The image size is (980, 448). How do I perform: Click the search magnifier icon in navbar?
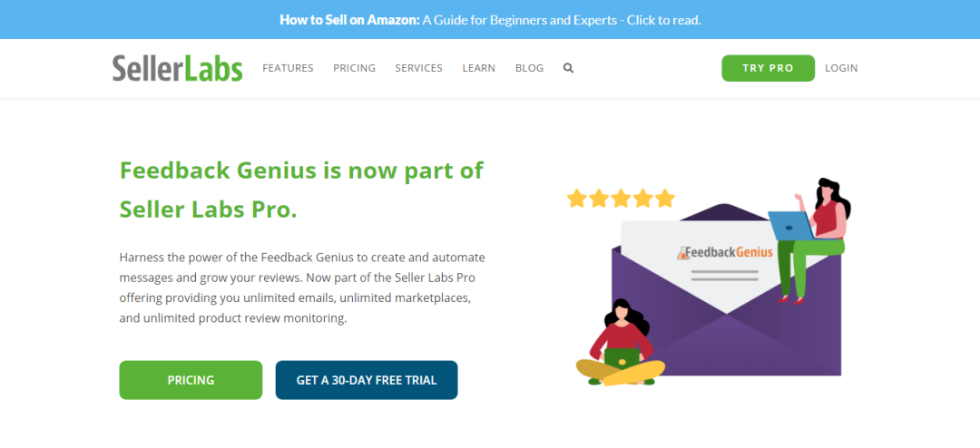[x=568, y=68]
